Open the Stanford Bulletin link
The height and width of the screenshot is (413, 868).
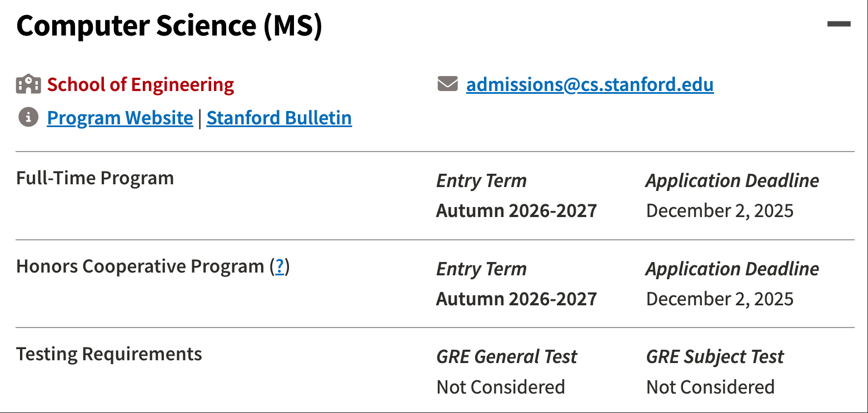279,118
